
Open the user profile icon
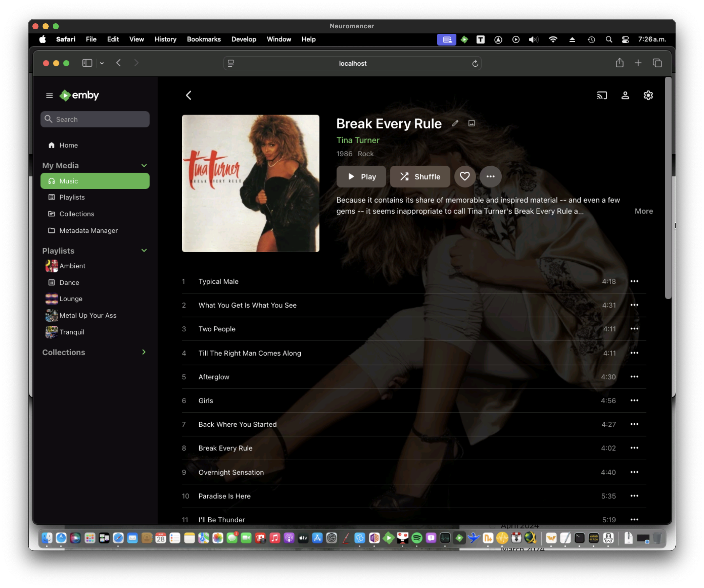625,95
